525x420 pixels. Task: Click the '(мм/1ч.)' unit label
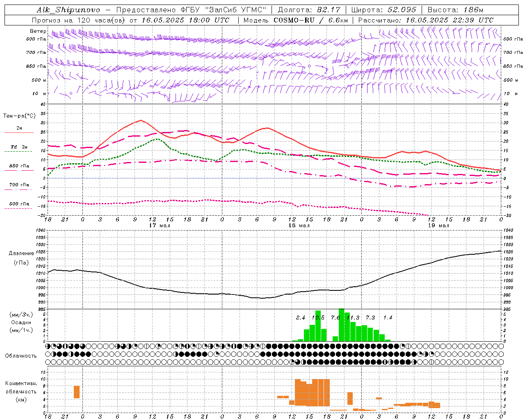click(x=21, y=330)
